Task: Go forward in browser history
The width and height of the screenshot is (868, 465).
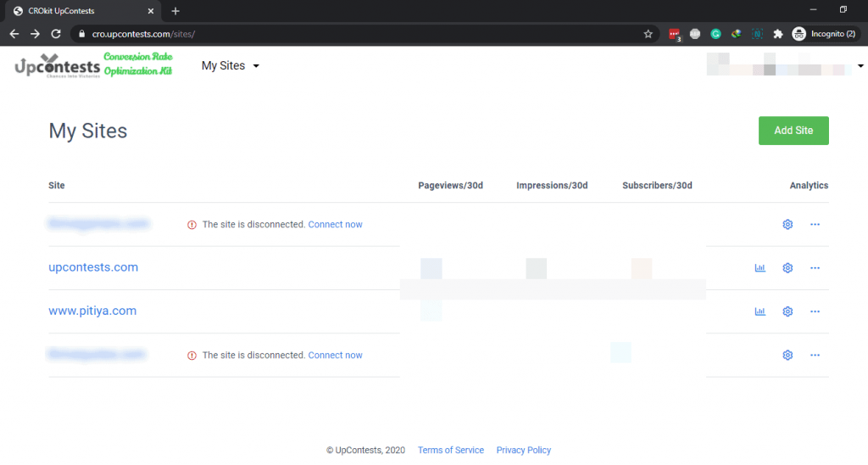Action: click(35, 34)
